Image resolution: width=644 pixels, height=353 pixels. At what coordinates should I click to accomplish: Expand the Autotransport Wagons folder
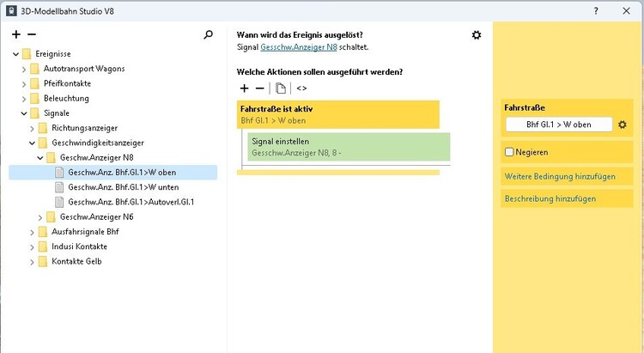coord(24,69)
